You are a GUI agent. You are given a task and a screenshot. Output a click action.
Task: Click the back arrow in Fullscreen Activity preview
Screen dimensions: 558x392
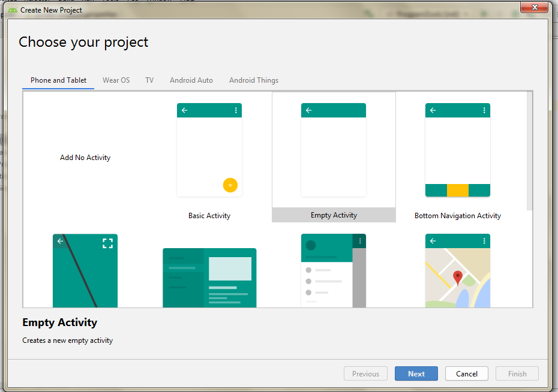click(60, 241)
